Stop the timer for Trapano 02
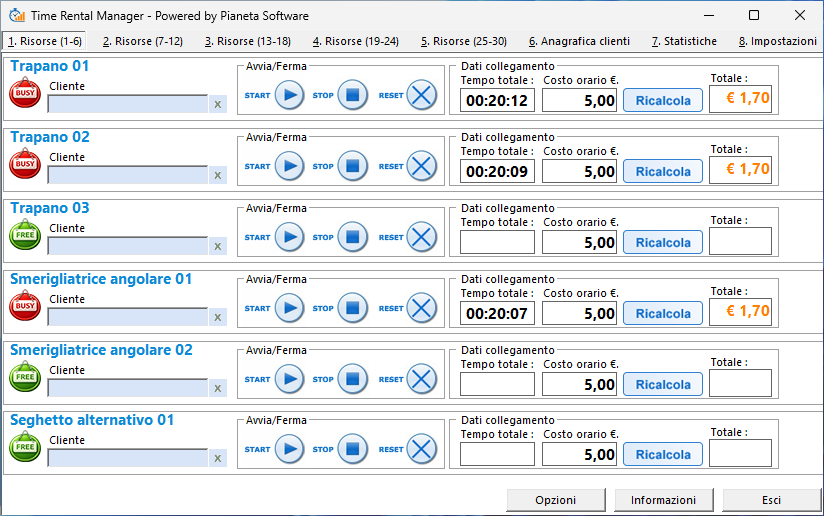This screenshot has height=516, width=824. point(352,166)
